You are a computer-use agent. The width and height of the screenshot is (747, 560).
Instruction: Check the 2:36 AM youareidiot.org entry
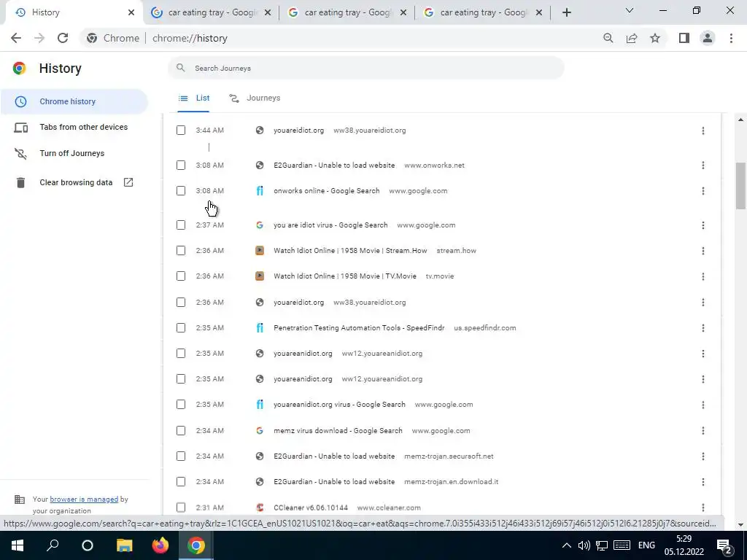pos(181,303)
